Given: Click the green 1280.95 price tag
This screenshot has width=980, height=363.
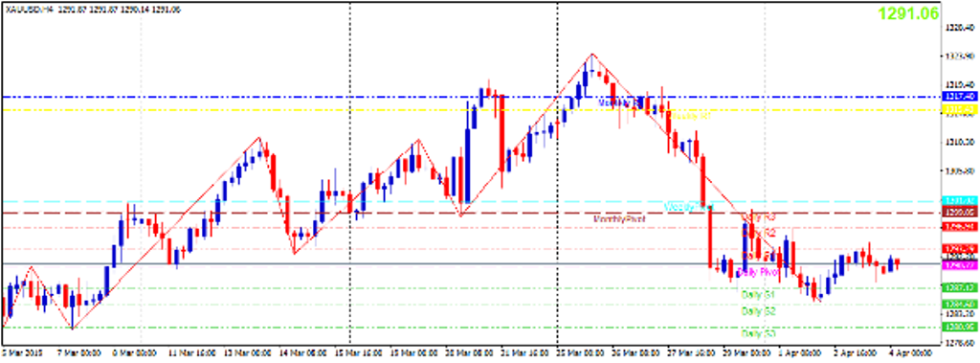Looking at the screenshot, I should click(960, 327).
